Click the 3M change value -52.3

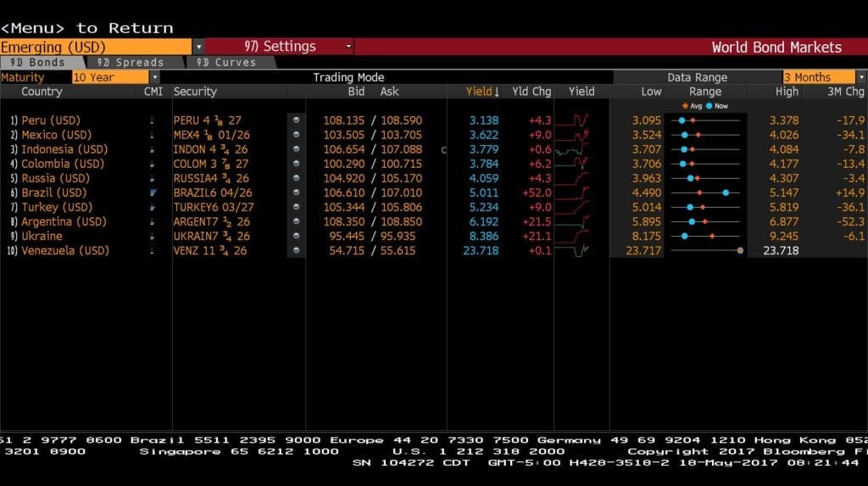850,221
